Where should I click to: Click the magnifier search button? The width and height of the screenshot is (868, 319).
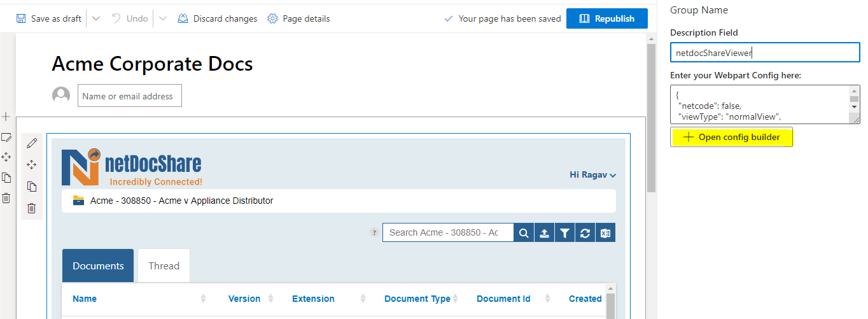[x=524, y=233]
